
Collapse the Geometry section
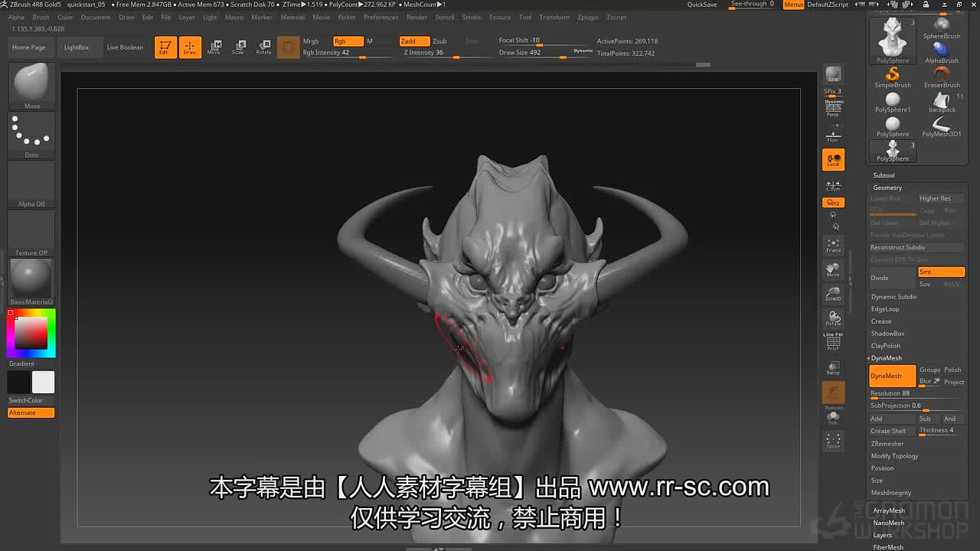pos(887,187)
